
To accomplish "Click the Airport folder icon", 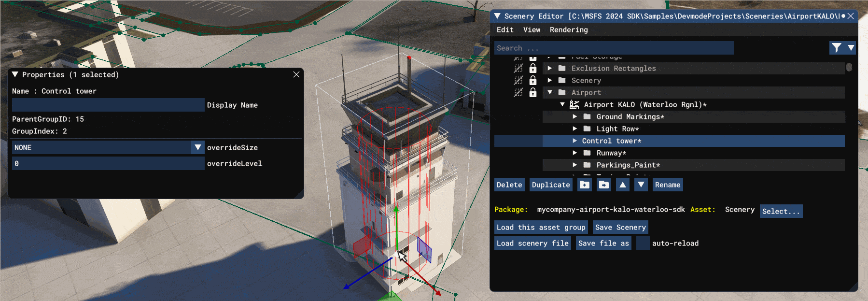I will click(562, 92).
